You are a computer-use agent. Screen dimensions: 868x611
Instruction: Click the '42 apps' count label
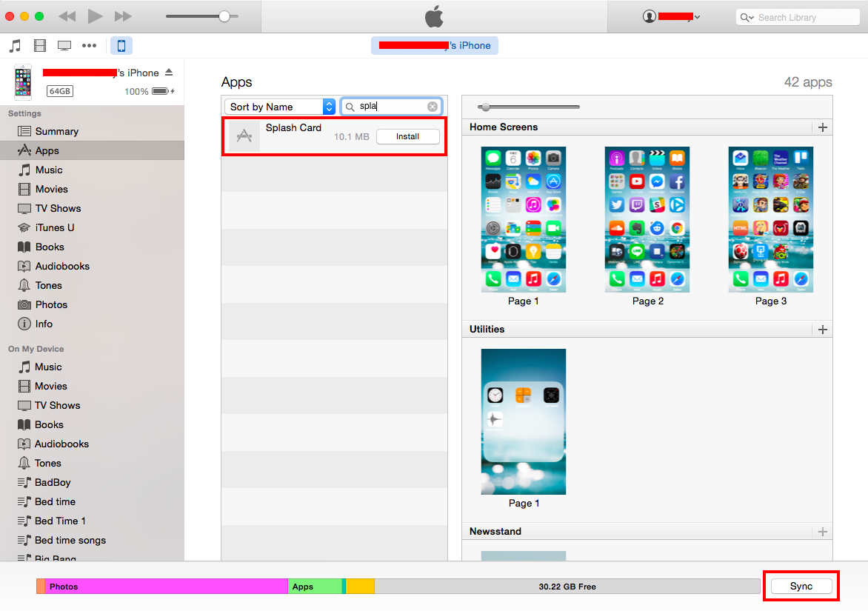(x=808, y=82)
